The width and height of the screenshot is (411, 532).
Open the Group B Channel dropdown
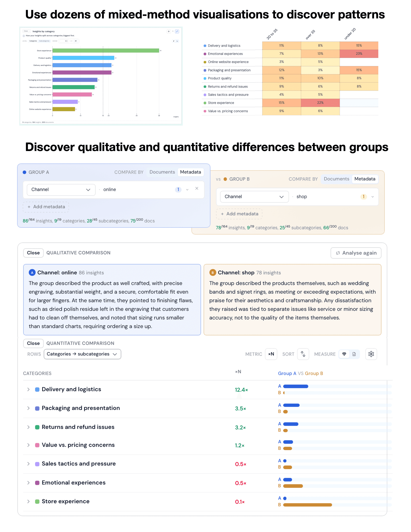254,197
